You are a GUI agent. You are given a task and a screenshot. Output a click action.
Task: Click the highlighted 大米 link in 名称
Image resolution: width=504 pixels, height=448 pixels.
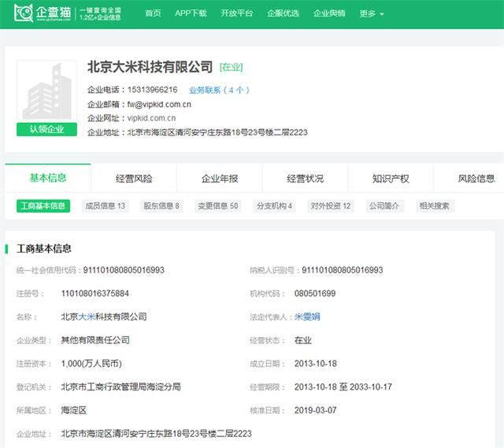tap(87, 317)
